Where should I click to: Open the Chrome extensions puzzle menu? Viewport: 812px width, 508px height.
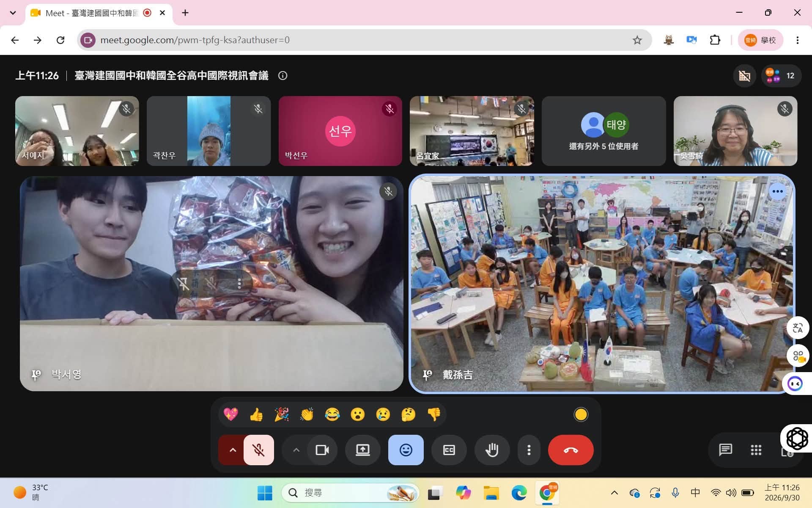click(715, 40)
